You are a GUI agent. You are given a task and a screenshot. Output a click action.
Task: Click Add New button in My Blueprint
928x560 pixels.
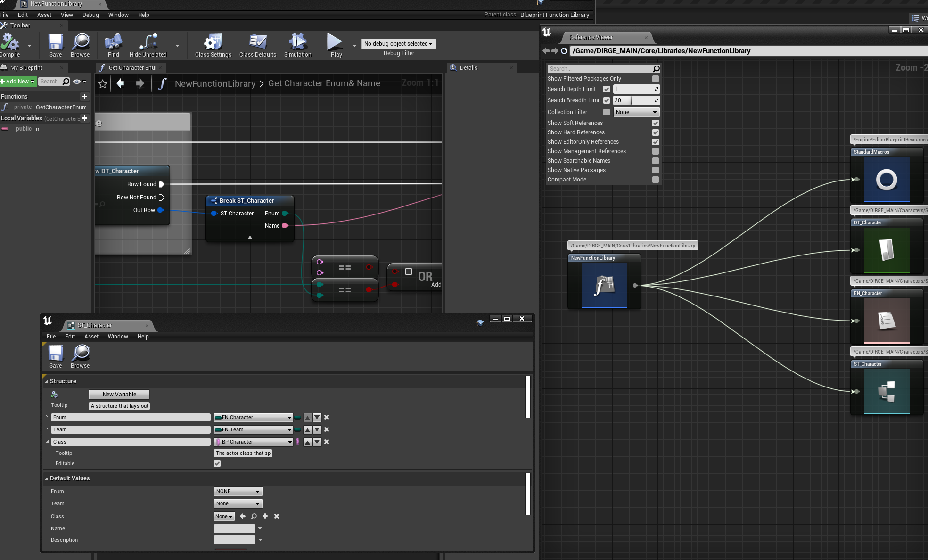[18, 82]
